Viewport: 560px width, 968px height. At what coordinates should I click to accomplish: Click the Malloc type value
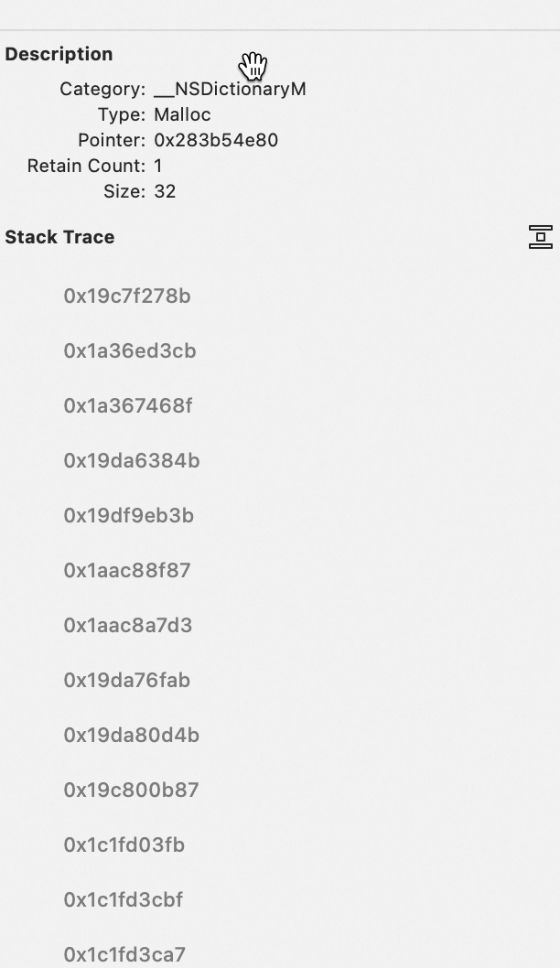click(x=182, y=114)
